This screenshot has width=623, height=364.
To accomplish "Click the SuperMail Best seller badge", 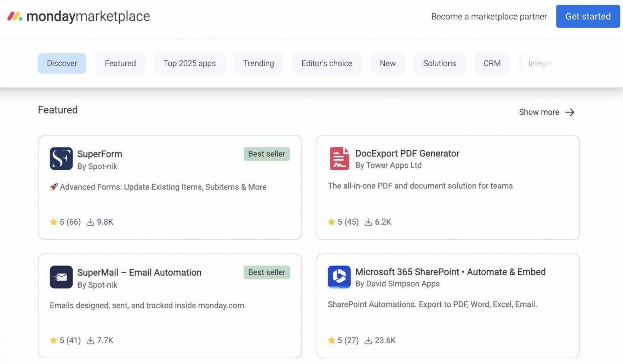I will (x=267, y=272).
